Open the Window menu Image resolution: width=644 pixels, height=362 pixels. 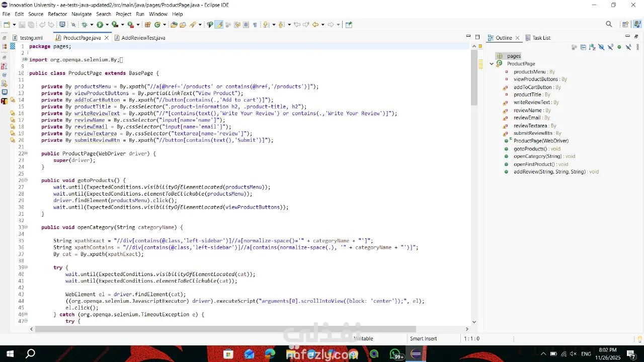(158, 14)
